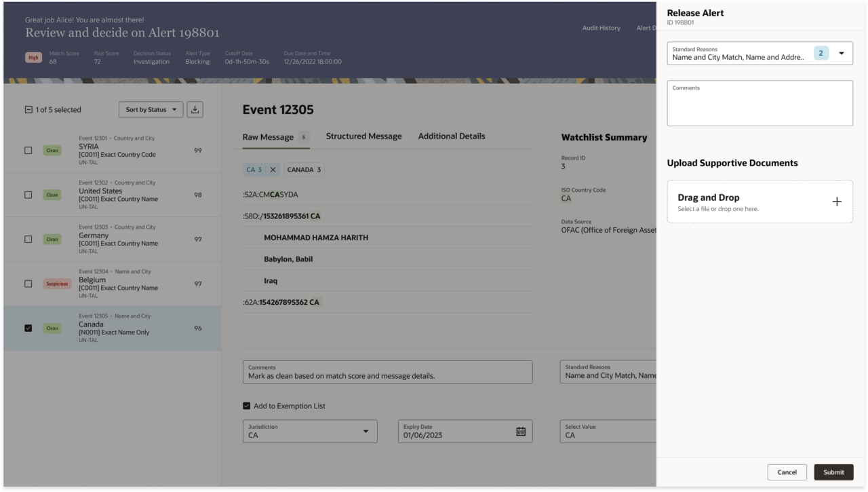
Task: Open Standard Reasons field below Watchlist Summary
Action: coord(608,372)
